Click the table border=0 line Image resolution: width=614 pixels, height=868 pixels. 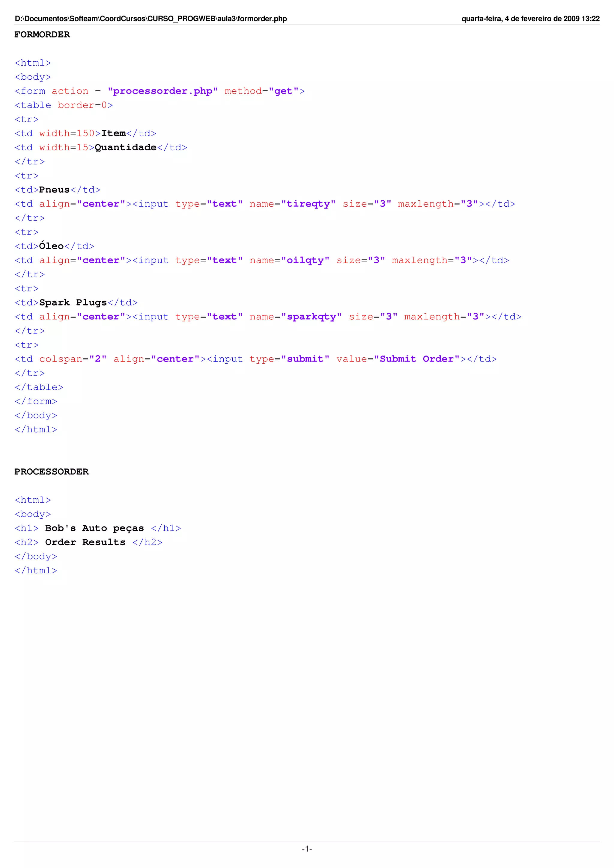(64, 105)
